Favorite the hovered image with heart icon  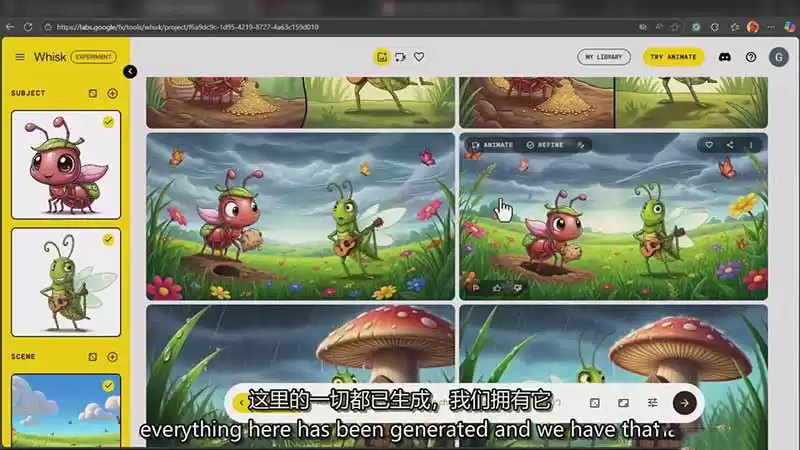pyautogui.click(x=709, y=145)
